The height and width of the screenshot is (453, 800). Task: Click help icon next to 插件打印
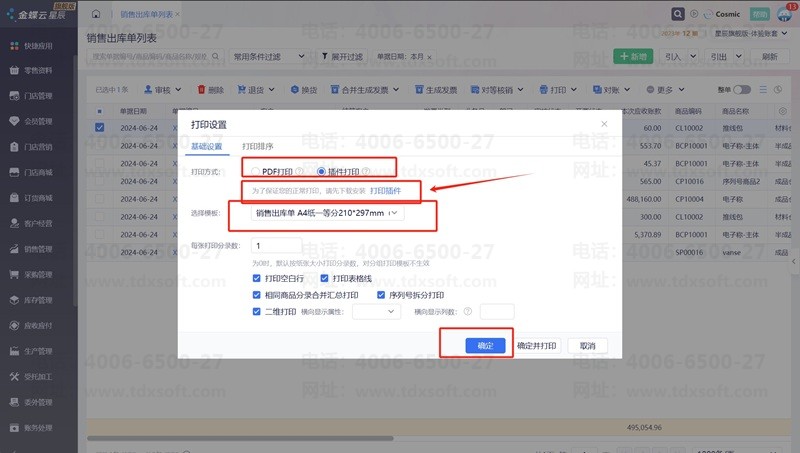(366, 172)
